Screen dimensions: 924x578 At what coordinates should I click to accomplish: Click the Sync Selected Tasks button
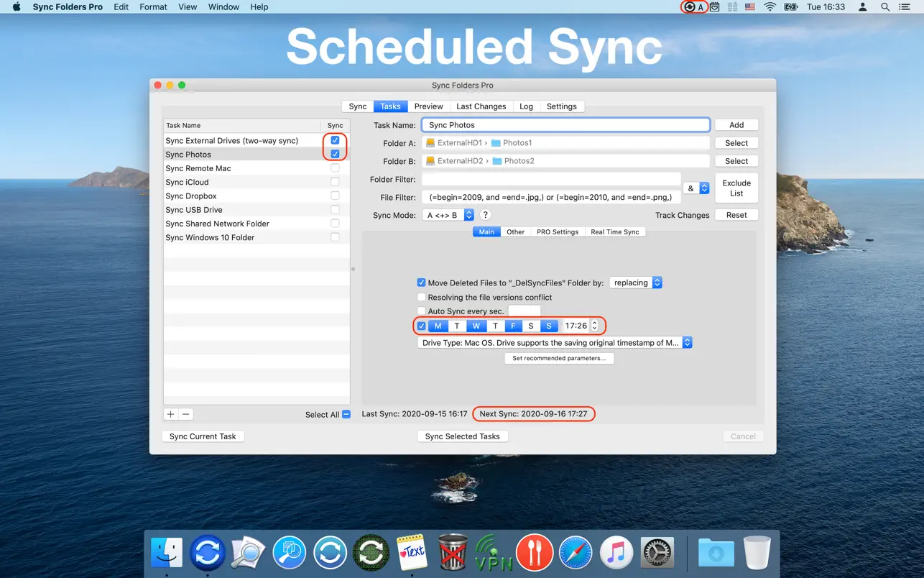(462, 436)
